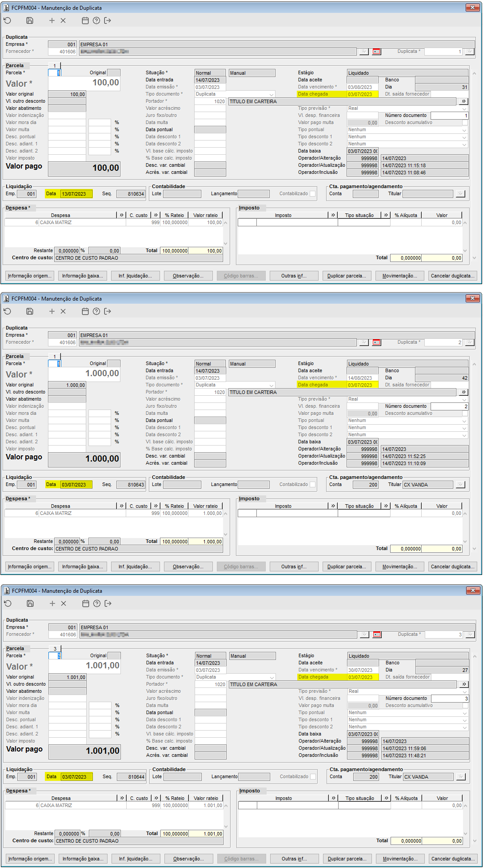
Task: Click the help question-mark icon in duplicata 1 window
Action: tap(96, 20)
